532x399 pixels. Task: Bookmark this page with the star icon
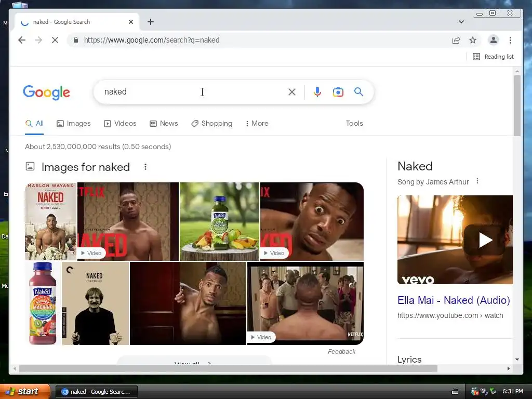click(x=473, y=40)
